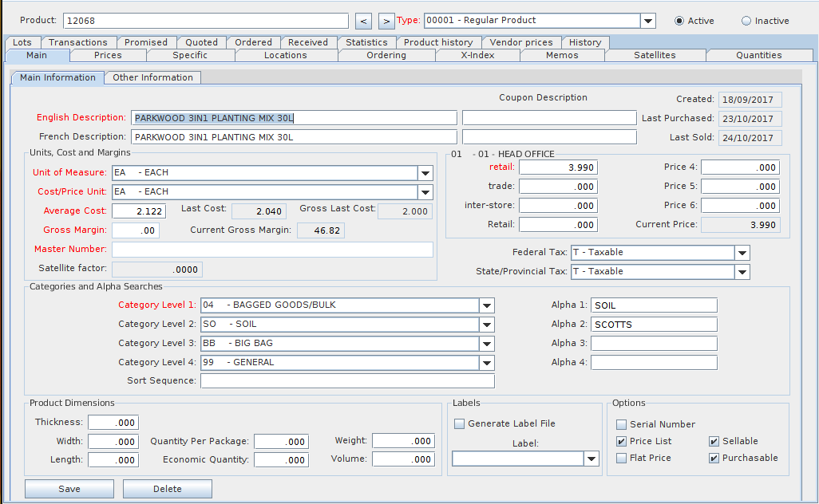Click the Average Cost input field
Image resolution: width=819 pixels, height=504 pixels.
[138, 211]
